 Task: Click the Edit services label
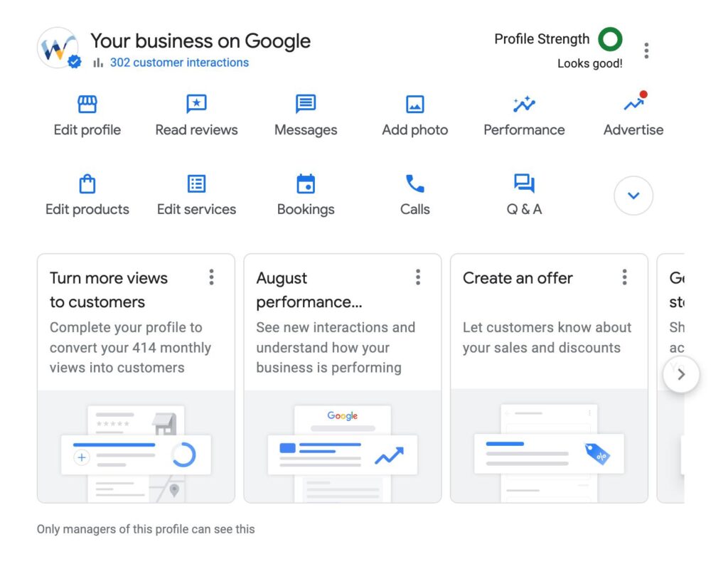196,210
